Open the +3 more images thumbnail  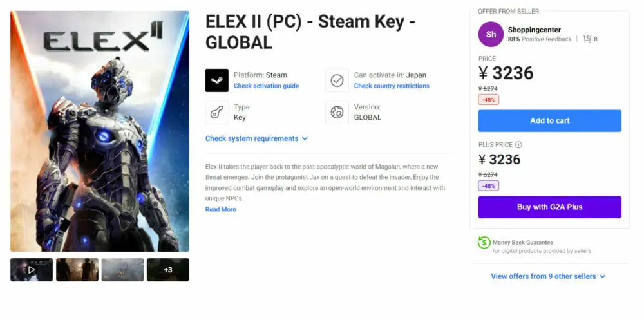click(168, 270)
